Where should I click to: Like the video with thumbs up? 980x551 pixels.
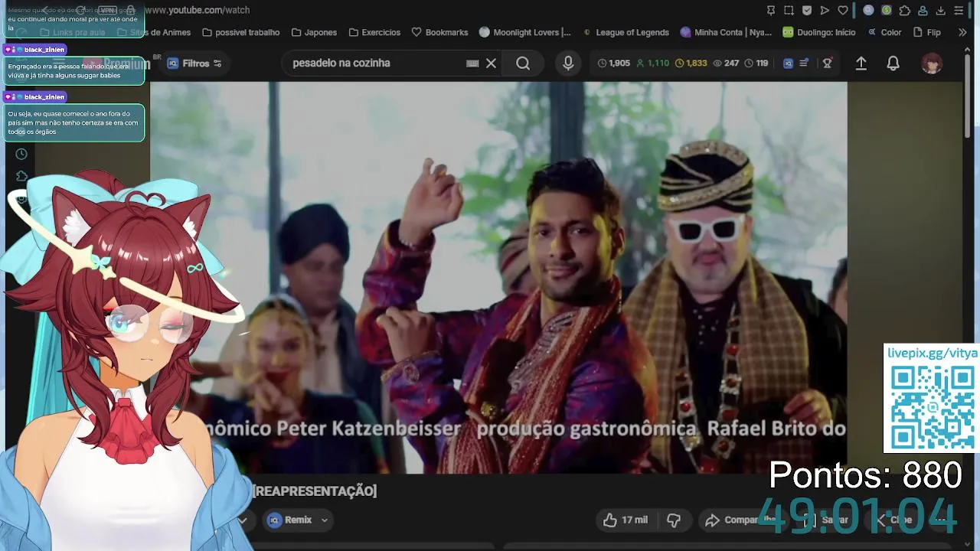pyautogui.click(x=626, y=520)
